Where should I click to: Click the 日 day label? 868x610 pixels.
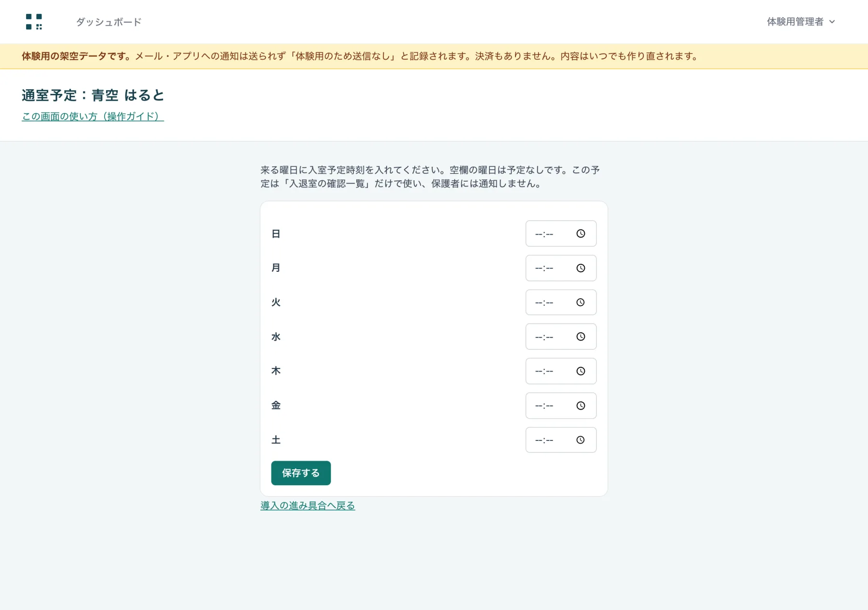tap(276, 234)
